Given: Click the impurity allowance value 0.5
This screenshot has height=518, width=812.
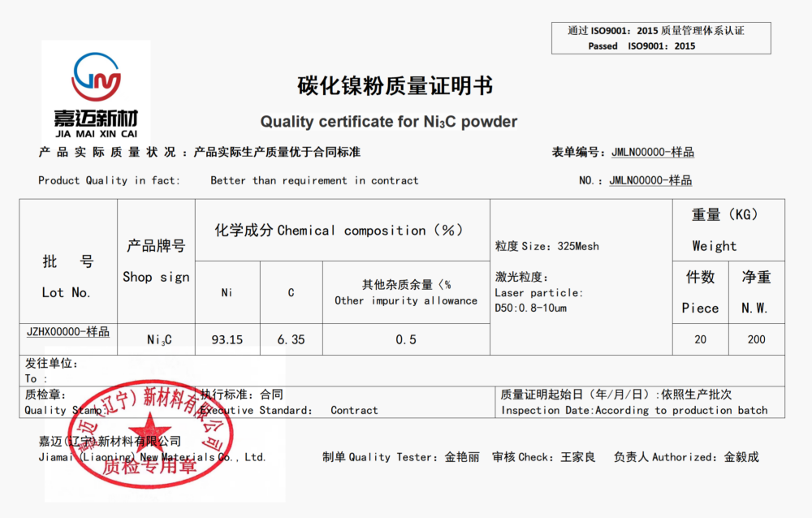Looking at the screenshot, I should (x=406, y=339).
